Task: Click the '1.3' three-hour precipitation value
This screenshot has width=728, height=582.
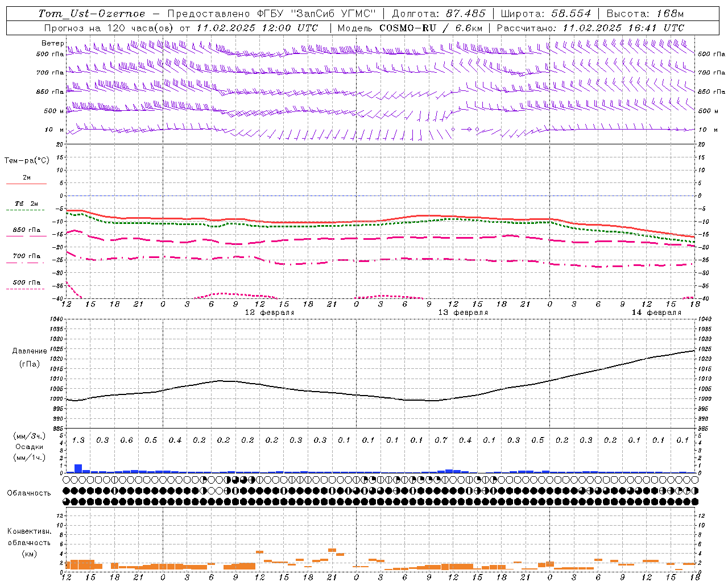Action: [x=78, y=440]
